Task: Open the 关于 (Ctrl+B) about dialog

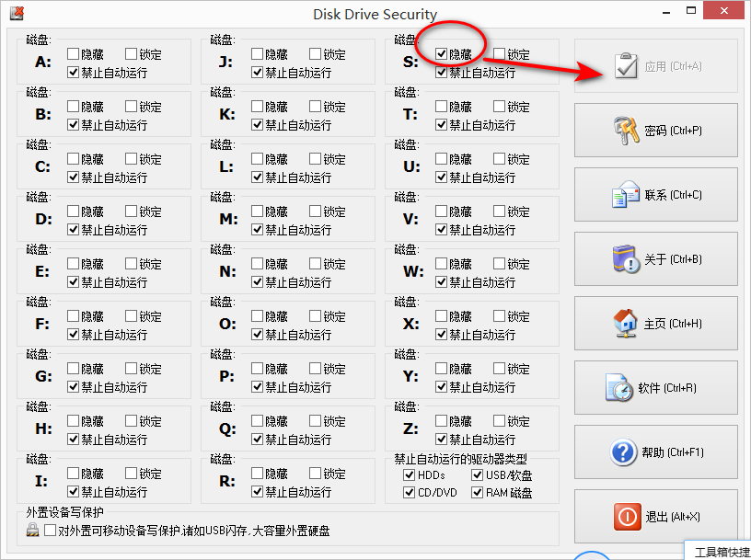Action: pos(655,259)
